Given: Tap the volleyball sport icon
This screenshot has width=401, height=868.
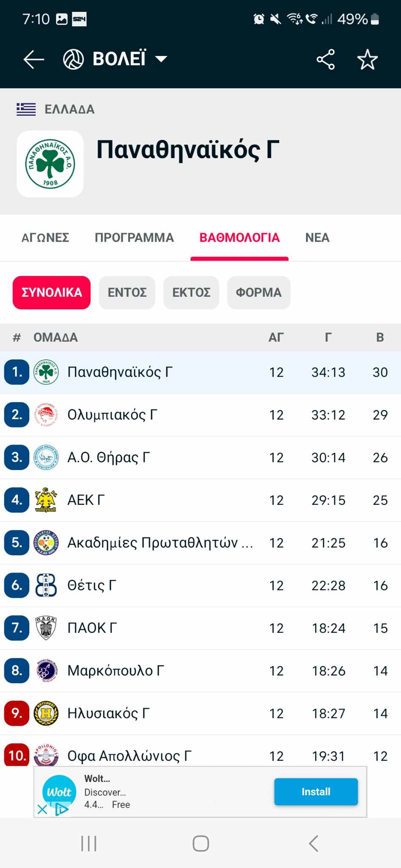Looking at the screenshot, I should pos(73,59).
